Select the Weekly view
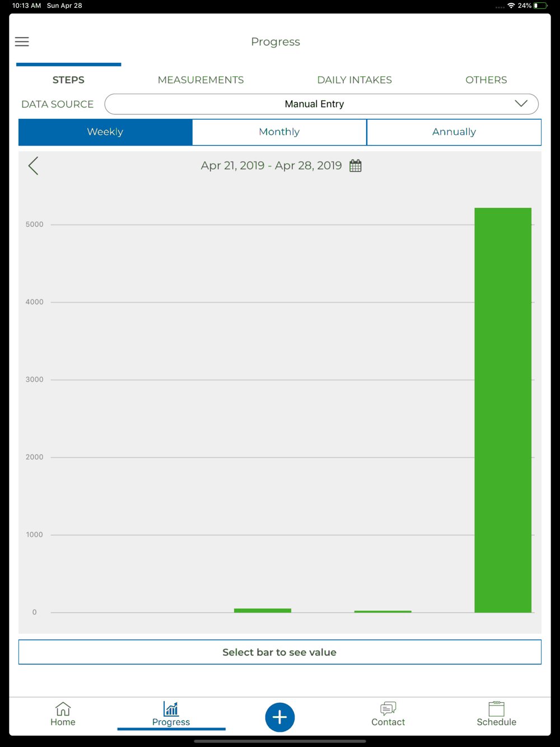The image size is (560, 747). [x=105, y=132]
